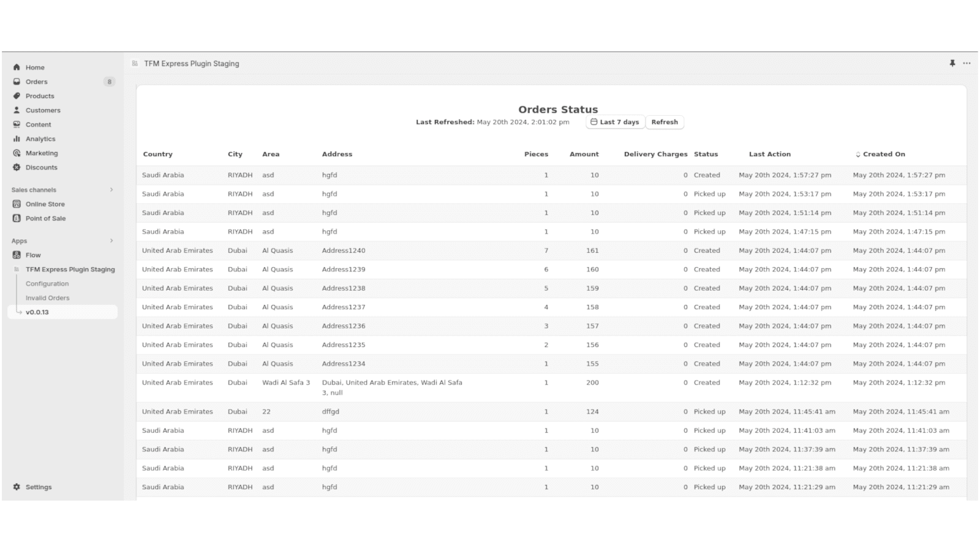This screenshot has height=551, width=980.
Task: Open the Last 7 days date range selector
Action: pos(614,122)
